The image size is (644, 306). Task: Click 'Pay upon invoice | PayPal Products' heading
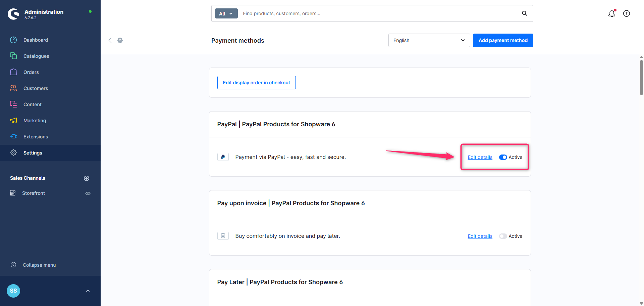pyautogui.click(x=291, y=203)
